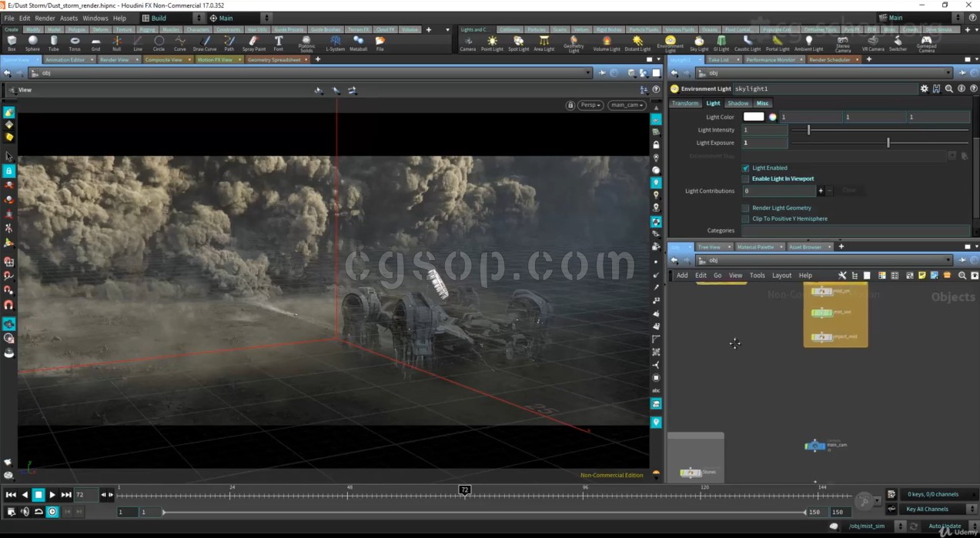Click the Sky Light shelf icon
The width and height of the screenshot is (980, 538).
click(x=699, y=43)
